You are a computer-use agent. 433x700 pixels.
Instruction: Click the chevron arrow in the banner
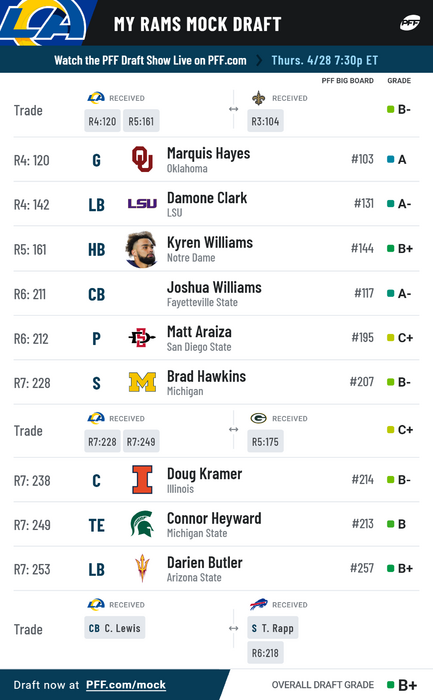259,60
